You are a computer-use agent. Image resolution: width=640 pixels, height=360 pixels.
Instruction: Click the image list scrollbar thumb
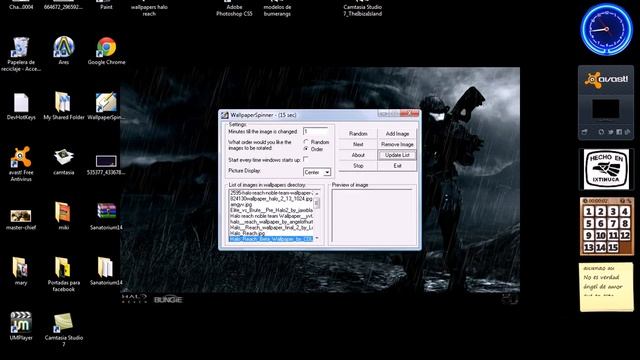point(317,202)
